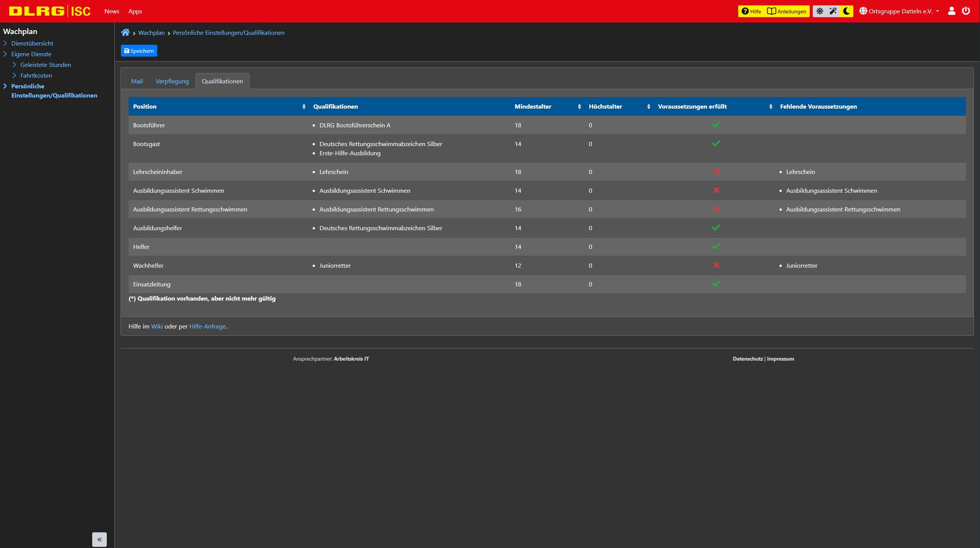Open the Wiki help link
980x548 pixels.
(x=157, y=326)
